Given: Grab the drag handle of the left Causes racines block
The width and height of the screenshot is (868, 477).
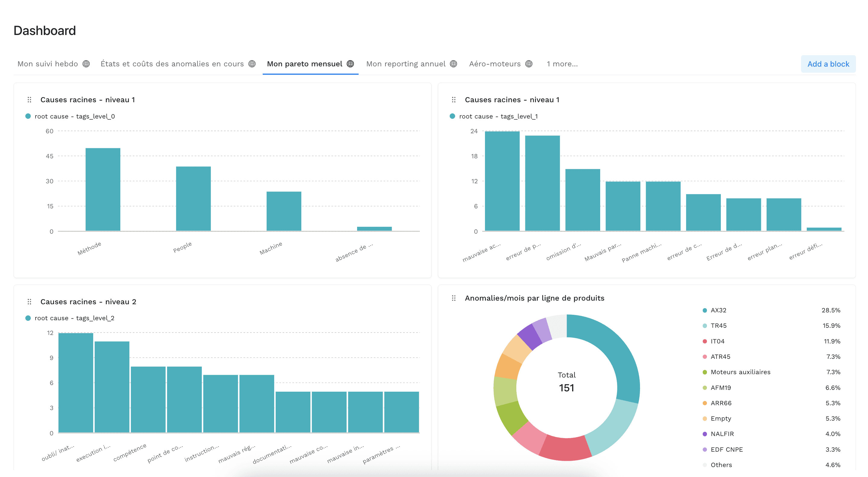Looking at the screenshot, I should point(29,100).
